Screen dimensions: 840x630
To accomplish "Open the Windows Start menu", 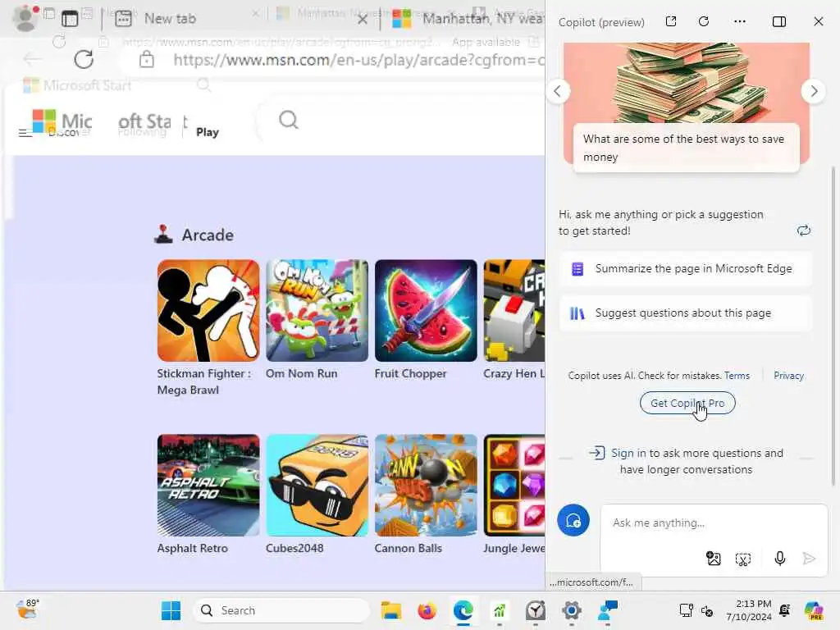I will click(x=171, y=610).
